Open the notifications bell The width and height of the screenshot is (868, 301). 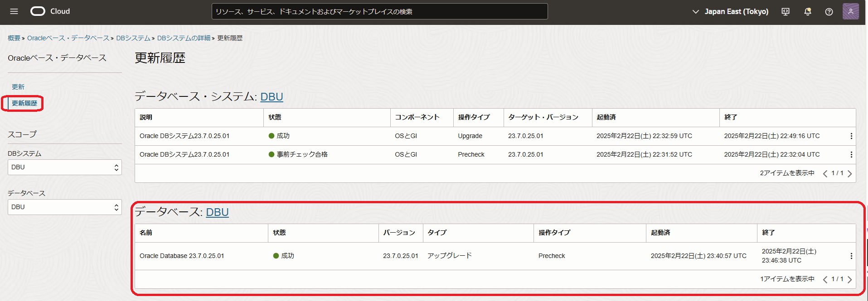pyautogui.click(x=807, y=12)
